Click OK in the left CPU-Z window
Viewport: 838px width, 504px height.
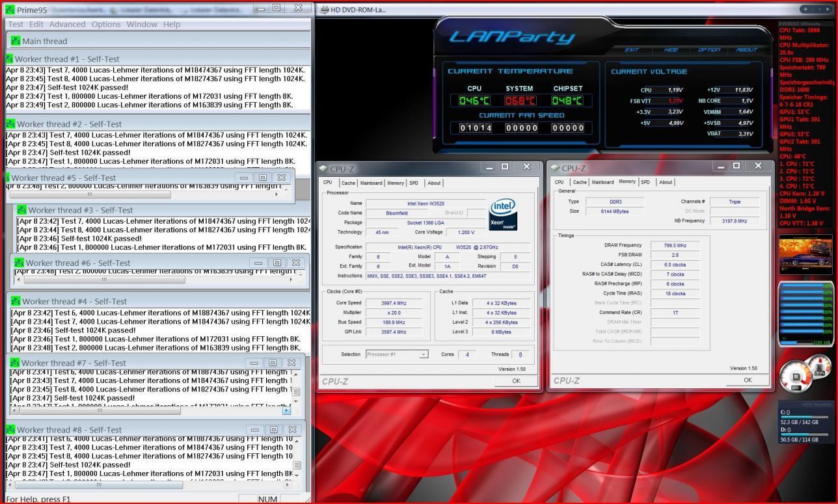(x=516, y=381)
